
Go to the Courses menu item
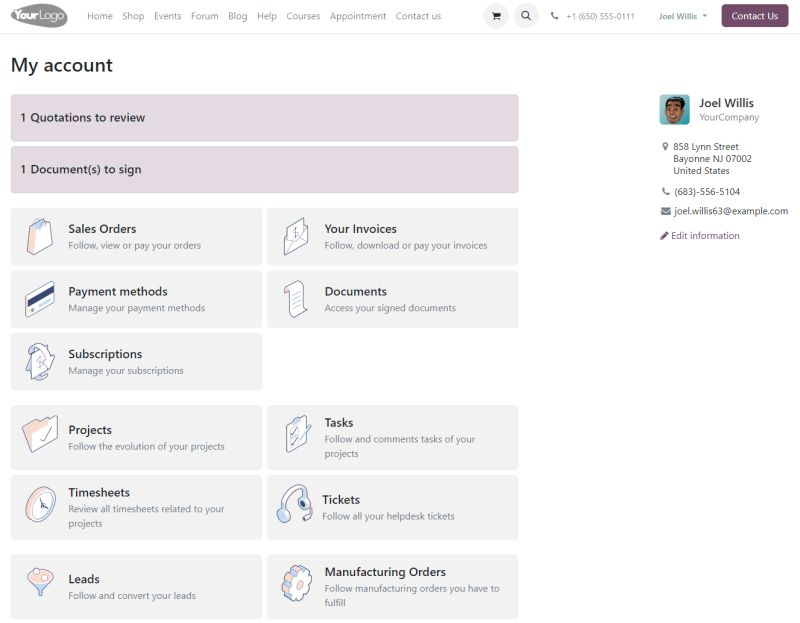tap(303, 16)
